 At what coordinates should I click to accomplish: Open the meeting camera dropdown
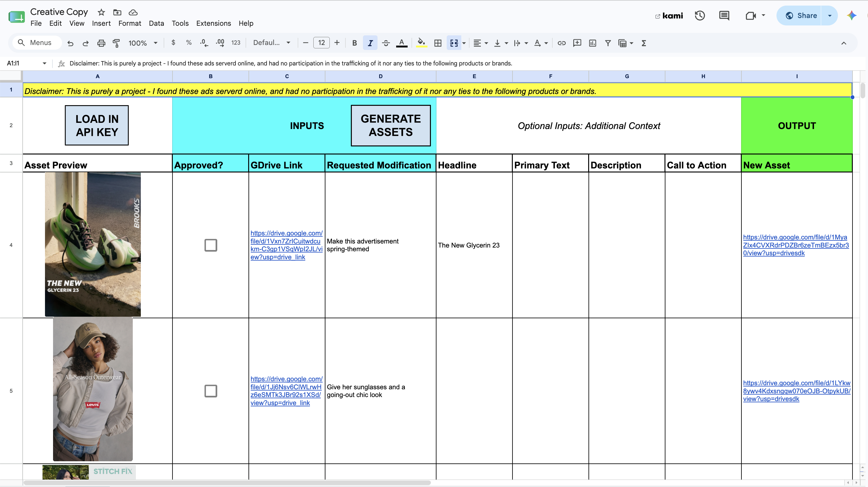pos(763,16)
